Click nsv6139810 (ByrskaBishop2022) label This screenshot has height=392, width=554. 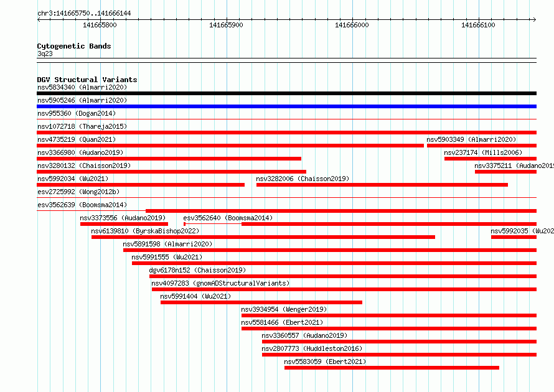pyautogui.click(x=145, y=231)
